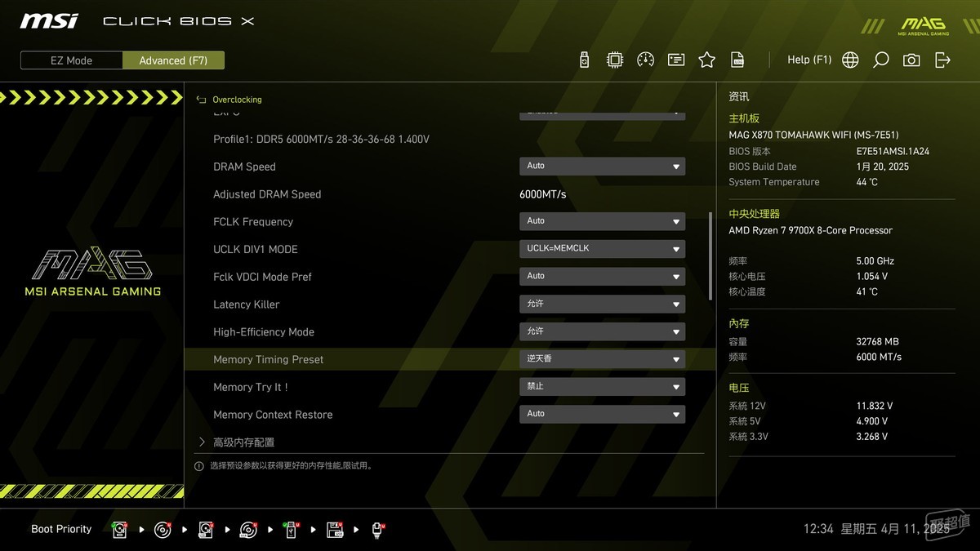Select the CD/DVD disc boot device
Screen dimensions: 980x551
click(163, 530)
